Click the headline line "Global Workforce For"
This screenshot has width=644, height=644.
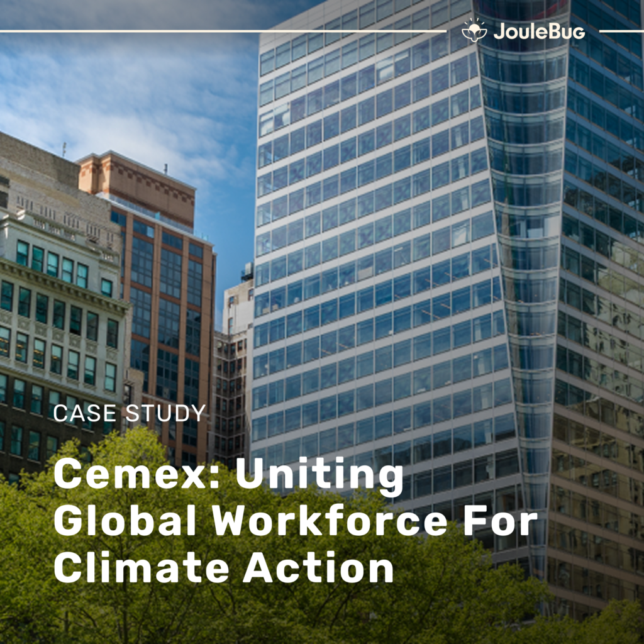296,521
